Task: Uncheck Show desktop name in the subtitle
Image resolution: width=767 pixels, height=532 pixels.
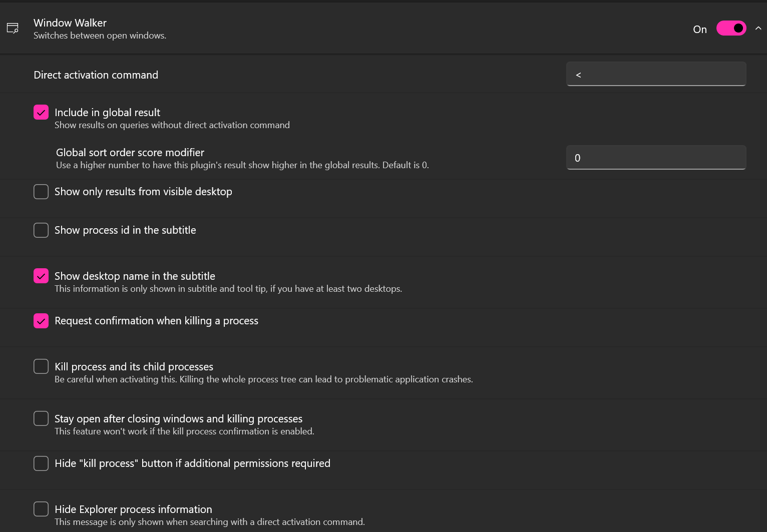Action: point(41,276)
